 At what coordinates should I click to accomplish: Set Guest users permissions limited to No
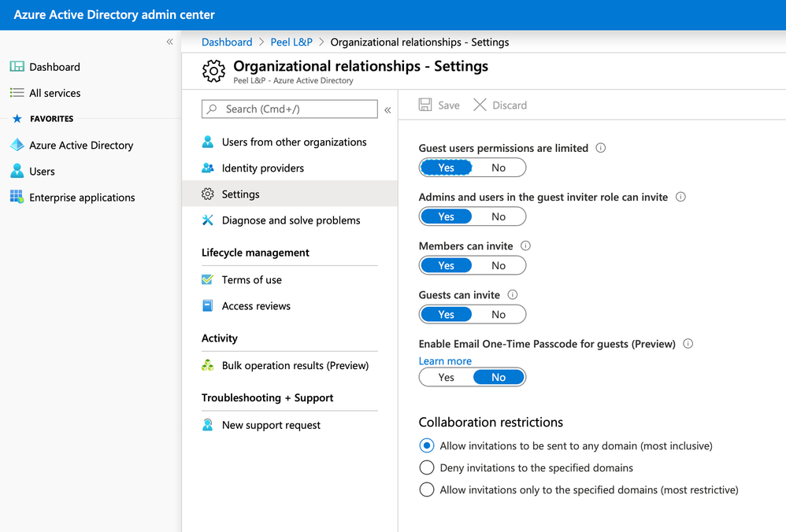[499, 168]
